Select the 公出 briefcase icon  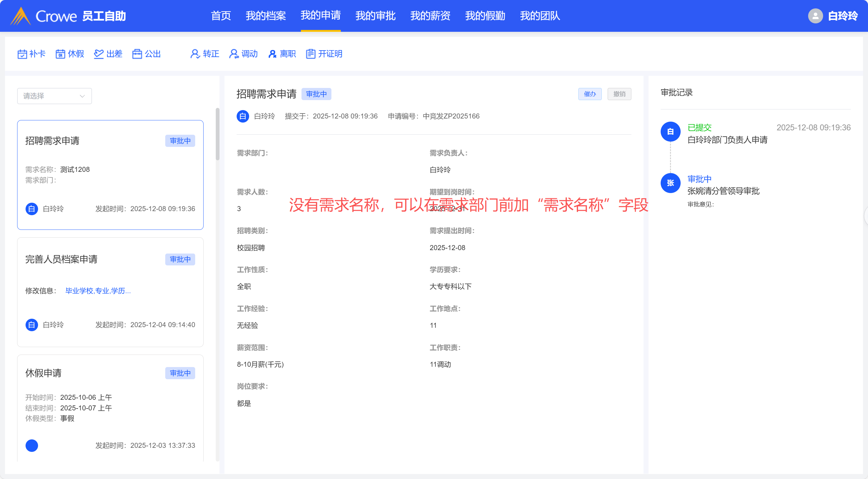(137, 54)
